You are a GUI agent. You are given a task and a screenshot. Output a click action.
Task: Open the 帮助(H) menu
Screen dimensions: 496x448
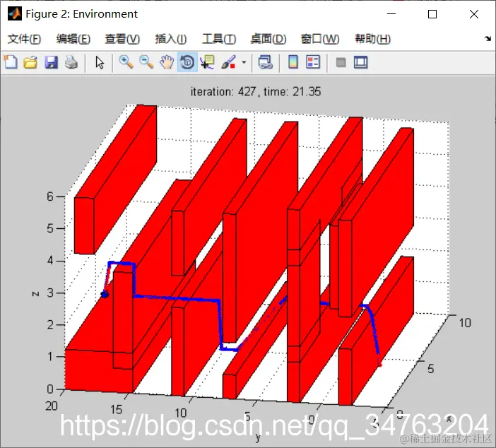pos(372,39)
